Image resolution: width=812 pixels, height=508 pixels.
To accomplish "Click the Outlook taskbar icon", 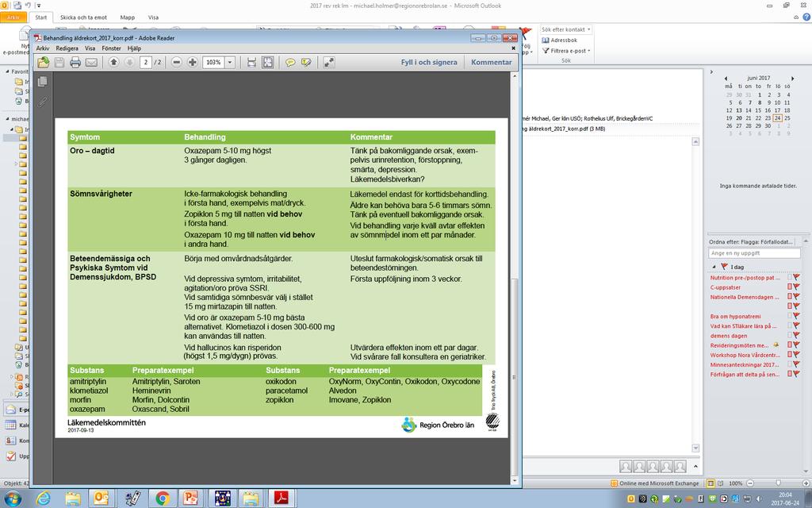I will [x=101, y=498].
